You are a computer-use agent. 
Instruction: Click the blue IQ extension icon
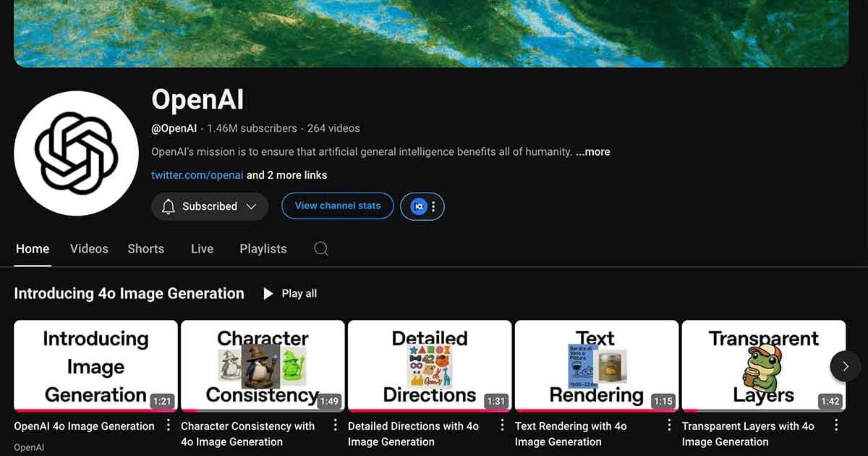point(418,206)
